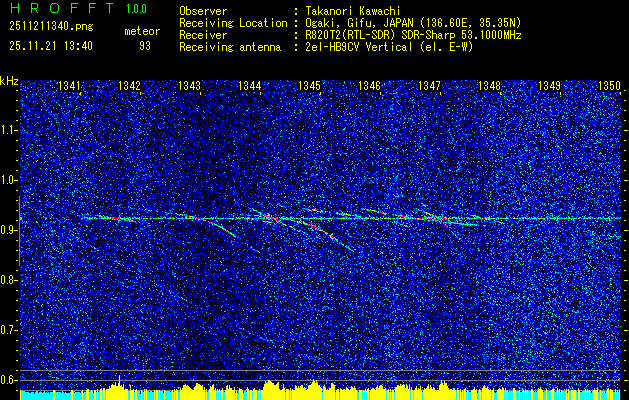Click the long descending echo trail after 1345
The image size is (629, 400).
325,235
